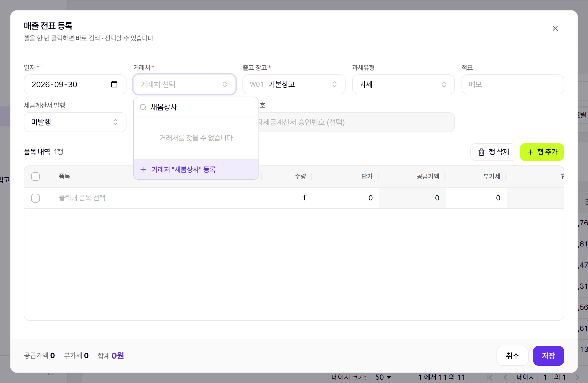Open the calendar picker icon in 일자 field

(114, 84)
